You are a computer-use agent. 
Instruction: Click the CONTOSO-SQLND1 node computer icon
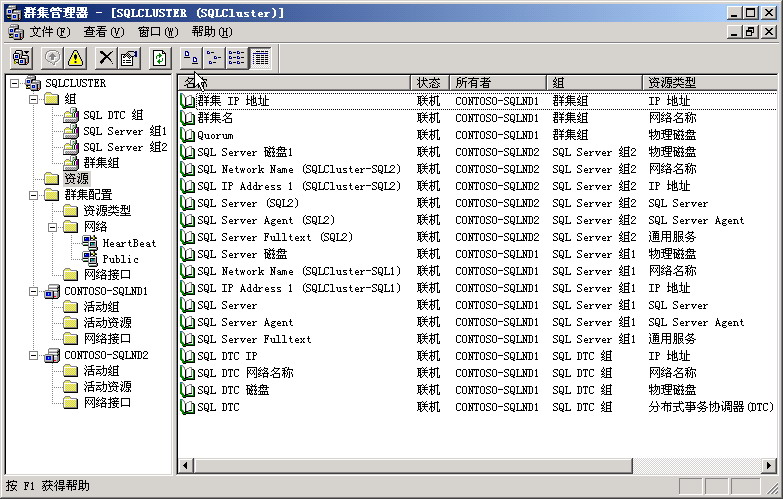pos(52,291)
